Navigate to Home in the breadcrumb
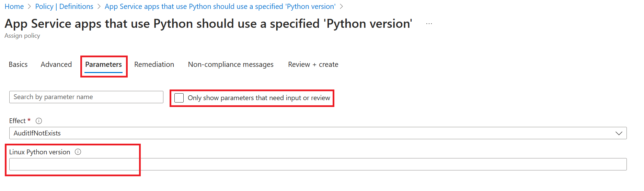 [14, 7]
